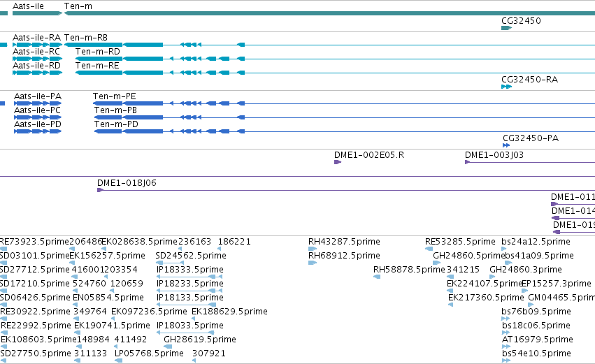
Task: Click the 411492 EST label
Action: click(131, 340)
